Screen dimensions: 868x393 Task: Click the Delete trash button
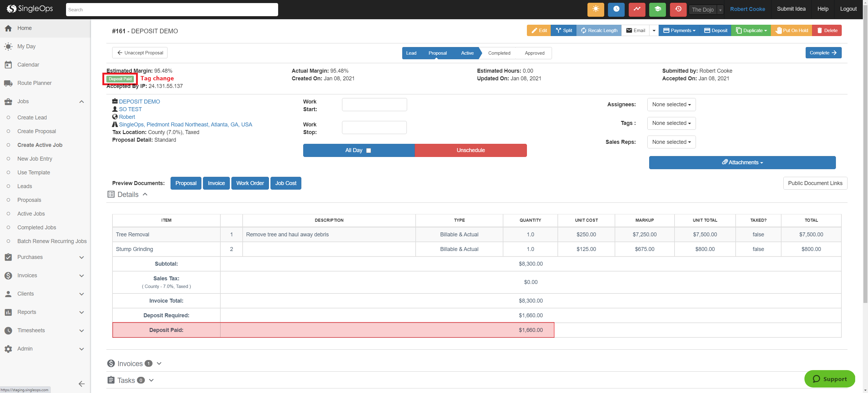pyautogui.click(x=827, y=30)
